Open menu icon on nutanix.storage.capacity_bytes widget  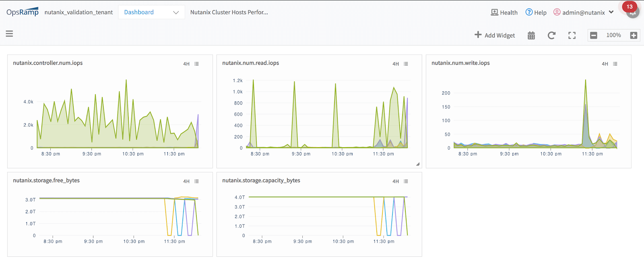(x=406, y=181)
